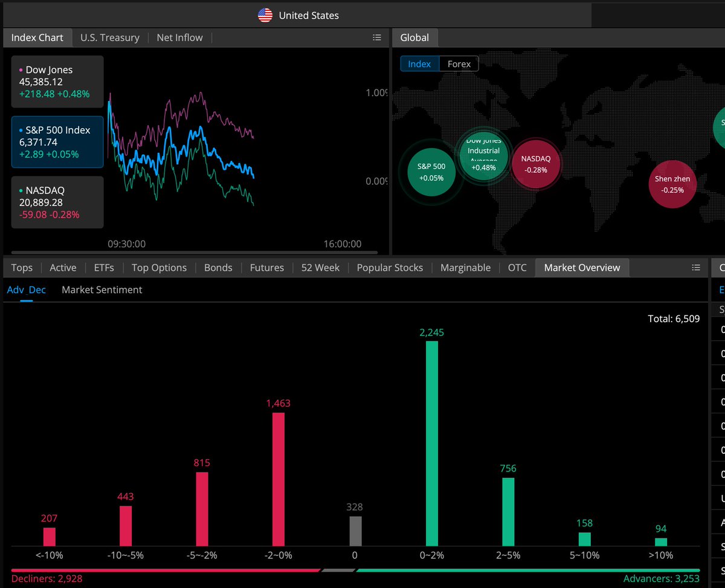Open the Bonds tab
The width and height of the screenshot is (725, 588).
[218, 268]
